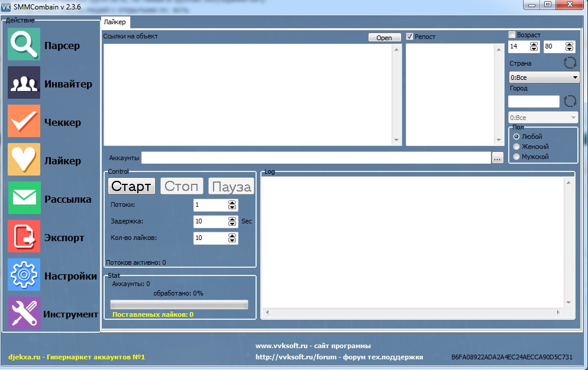The image size is (588, 370).
Task: Click the Пауза button
Action: [x=231, y=186]
